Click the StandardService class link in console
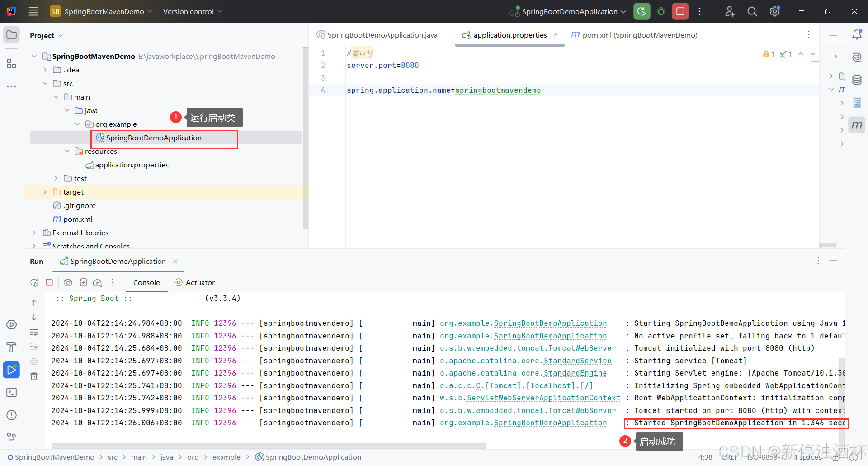 coord(577,361)
